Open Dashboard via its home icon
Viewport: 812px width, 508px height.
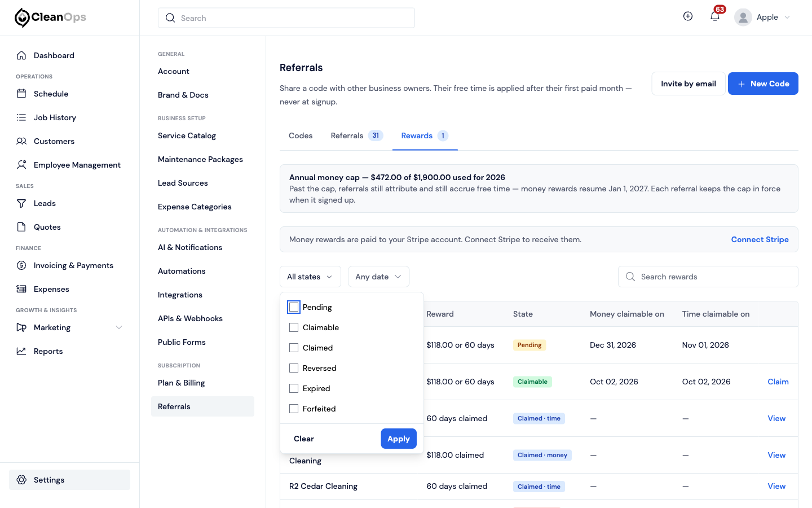[21, 55]
